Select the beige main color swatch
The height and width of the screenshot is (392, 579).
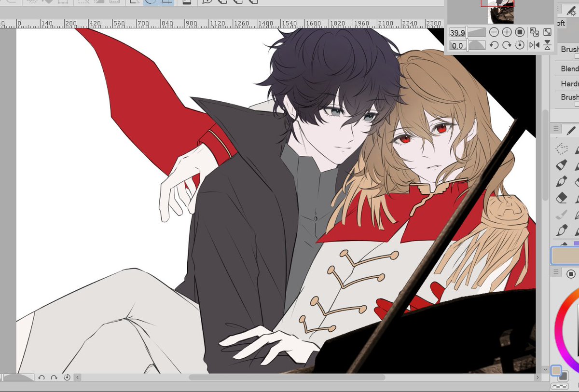[x=556, y=370]
